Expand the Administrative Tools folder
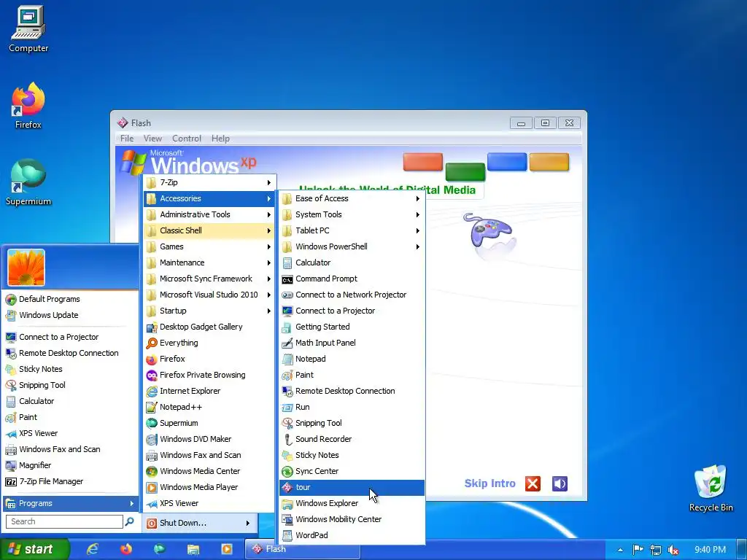 pyautogui.click(x=209, y=214)
